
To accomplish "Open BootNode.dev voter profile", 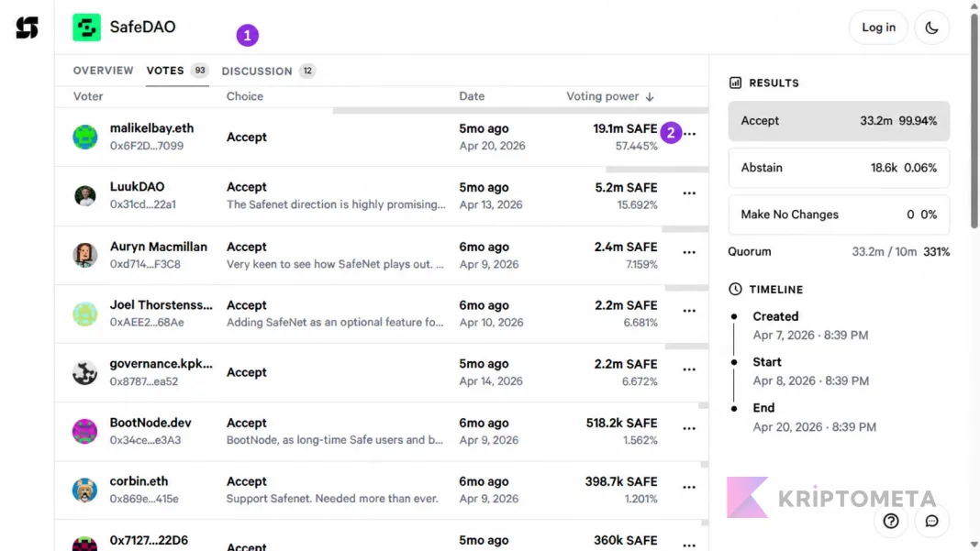I will click(x=150, y=423).
